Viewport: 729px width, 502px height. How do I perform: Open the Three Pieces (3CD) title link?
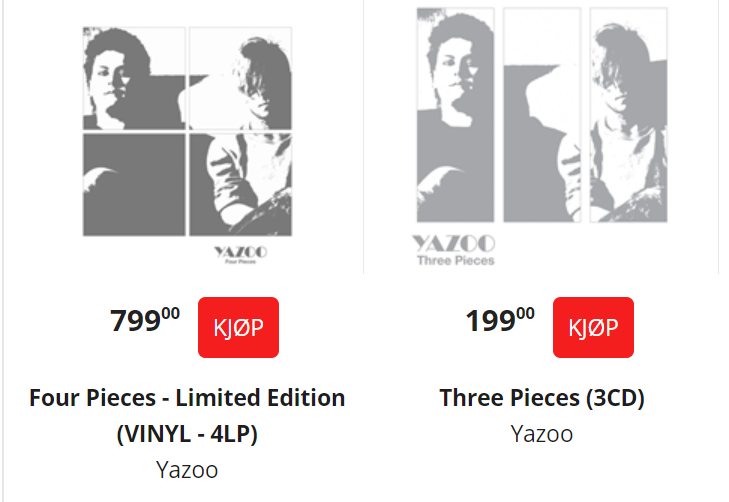pyautogui.click(x=542, y=397)
